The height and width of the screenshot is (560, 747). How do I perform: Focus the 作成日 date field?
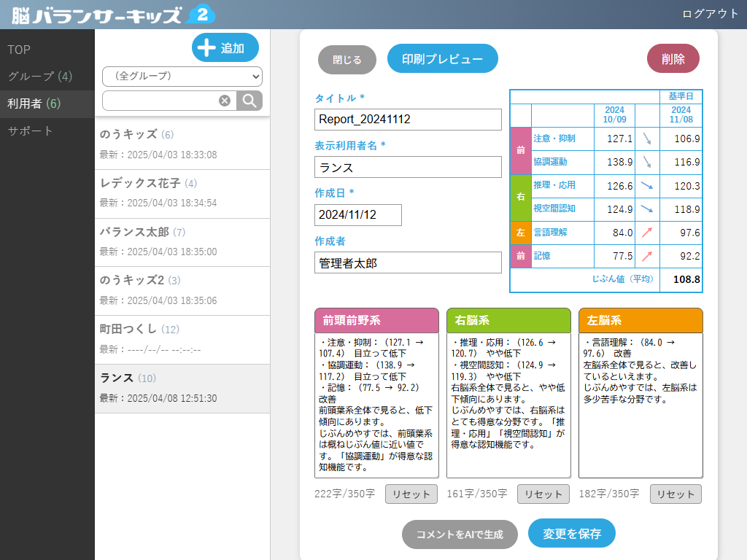358,215
